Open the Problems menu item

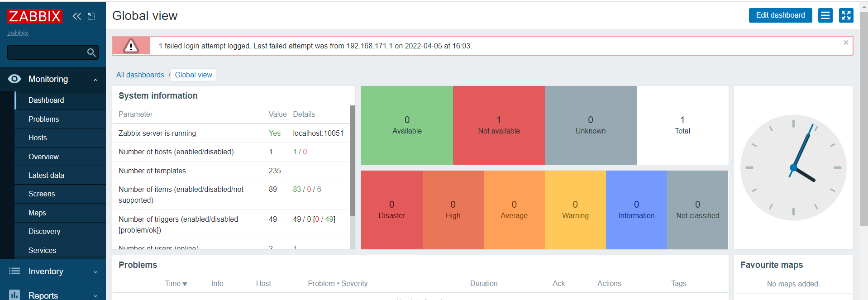61,119
